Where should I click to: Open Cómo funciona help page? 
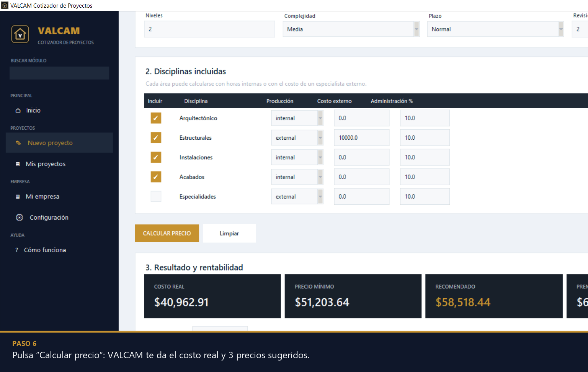coord(59,250)
